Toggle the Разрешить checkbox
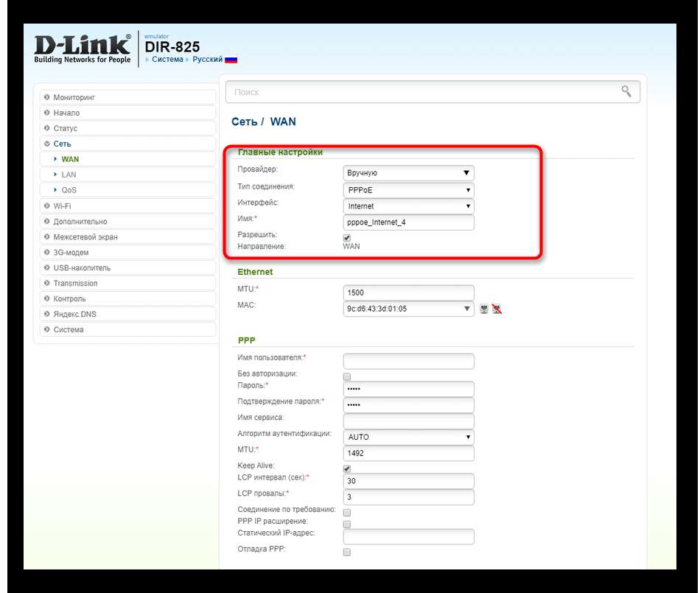The height and width of the screenshot is (593, 700). tap(347, 238)
